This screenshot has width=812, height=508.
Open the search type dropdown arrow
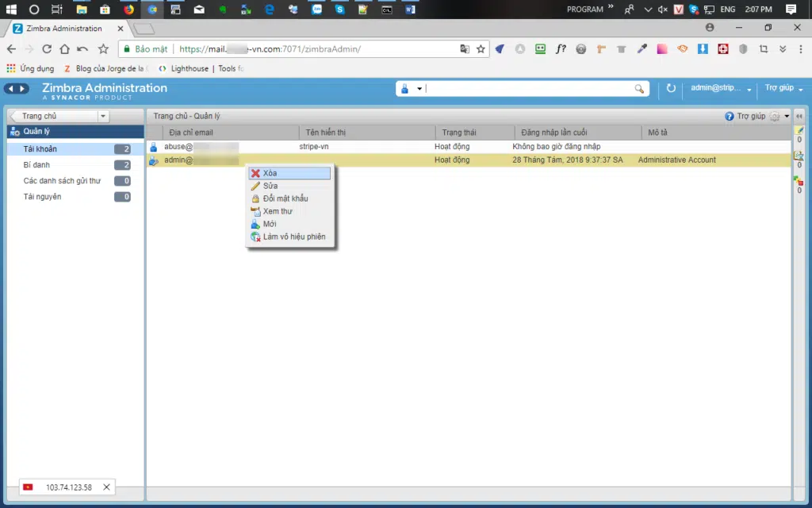[419, 89]
